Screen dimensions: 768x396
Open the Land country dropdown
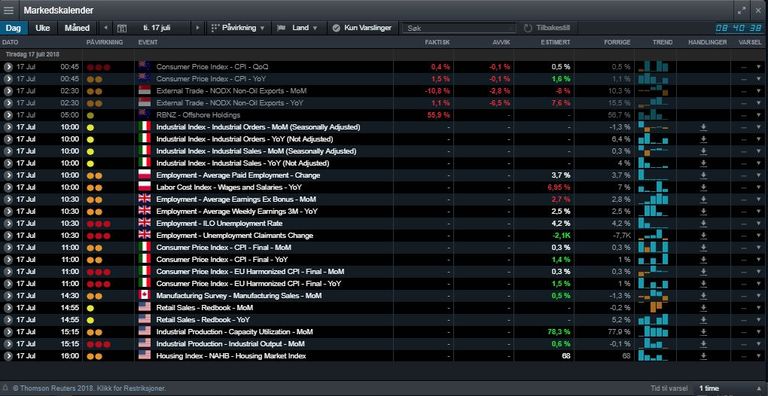coord(297,28)
